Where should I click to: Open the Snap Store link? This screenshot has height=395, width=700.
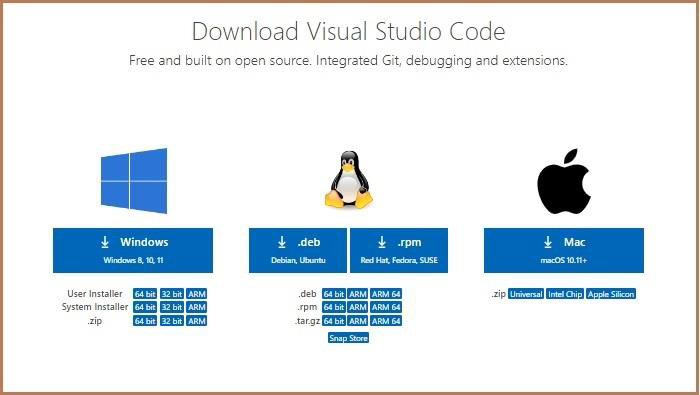coord(349,338)
